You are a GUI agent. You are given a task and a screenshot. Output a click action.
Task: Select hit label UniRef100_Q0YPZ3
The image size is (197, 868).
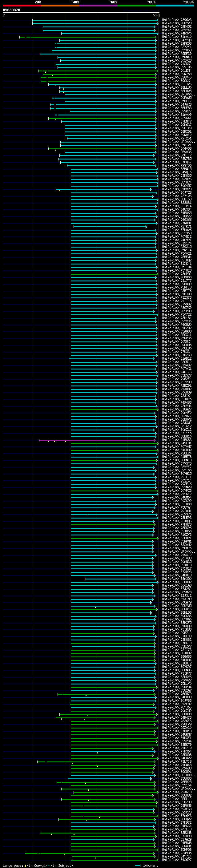click(177, 491)
